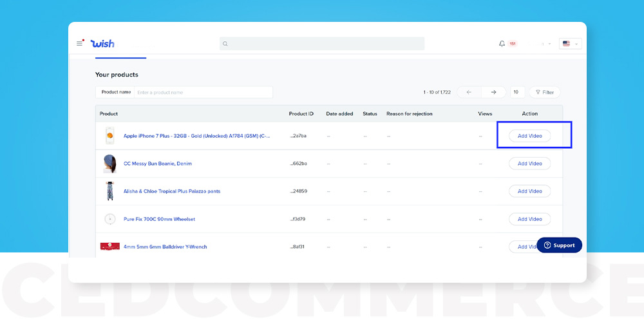Add Video for Apple iPhone 7 Plus
Image resolution: width=644 pixels, height=322 pixels.
529,135
